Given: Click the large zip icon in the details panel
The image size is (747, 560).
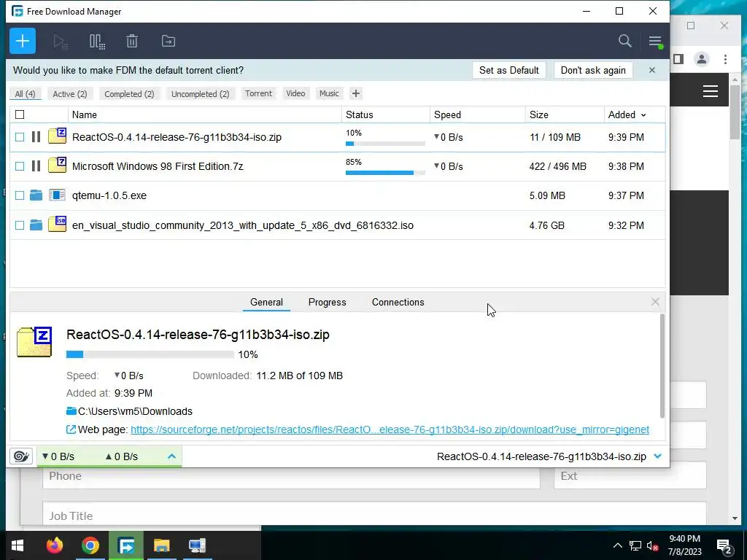Looking at the screenshot, I should [34, 342].
